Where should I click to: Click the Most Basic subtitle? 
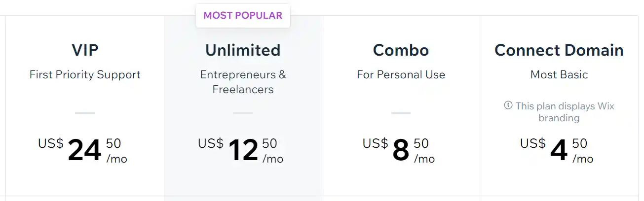pos(559,74)
